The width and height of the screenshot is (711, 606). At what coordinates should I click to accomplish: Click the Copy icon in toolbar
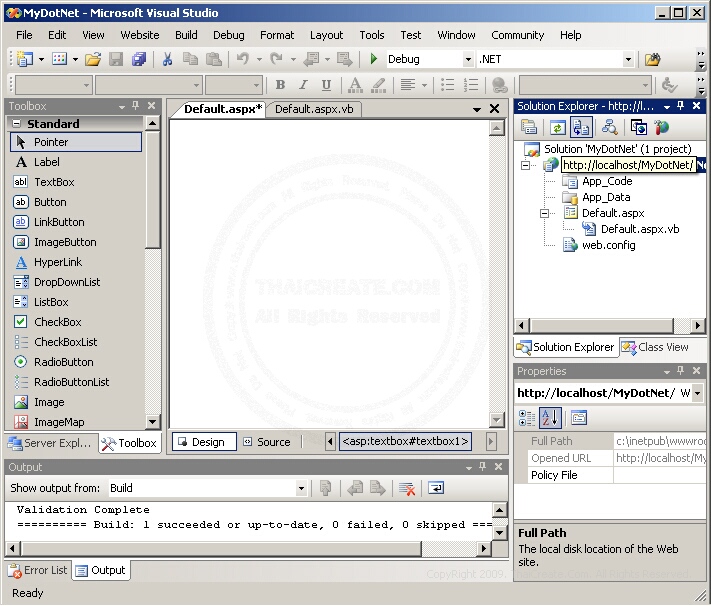click(190, 59)
